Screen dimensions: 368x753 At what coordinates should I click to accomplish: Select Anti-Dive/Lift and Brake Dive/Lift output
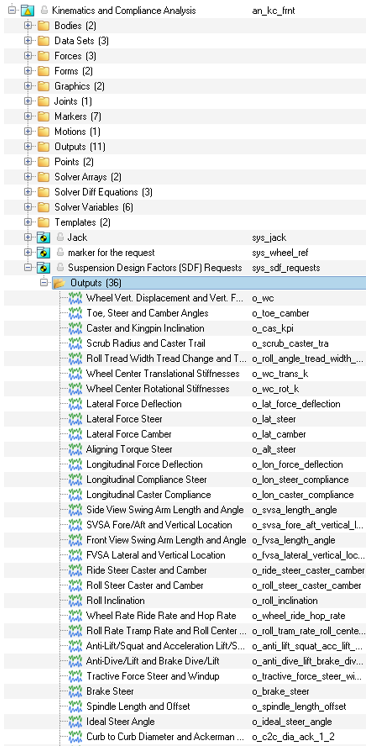click(153, 661)
